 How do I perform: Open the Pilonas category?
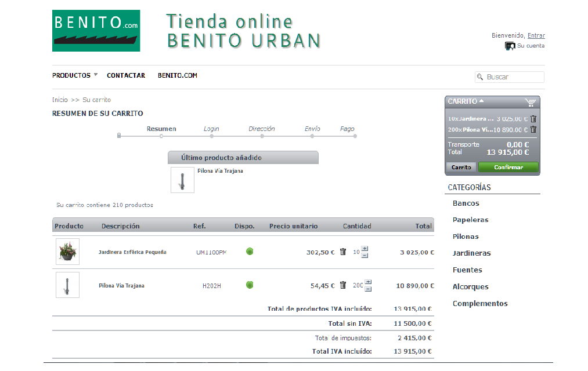click(466, 237)
